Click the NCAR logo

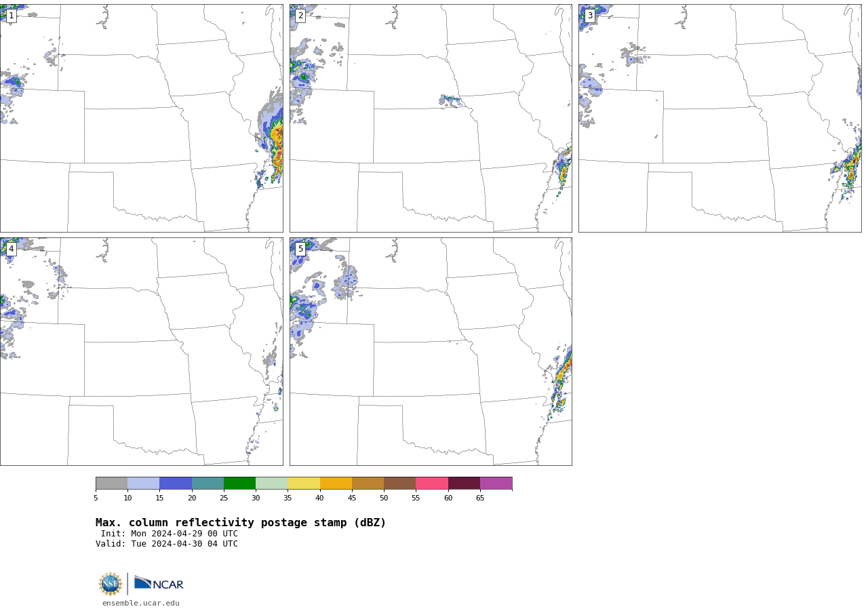tap(159, 583)
